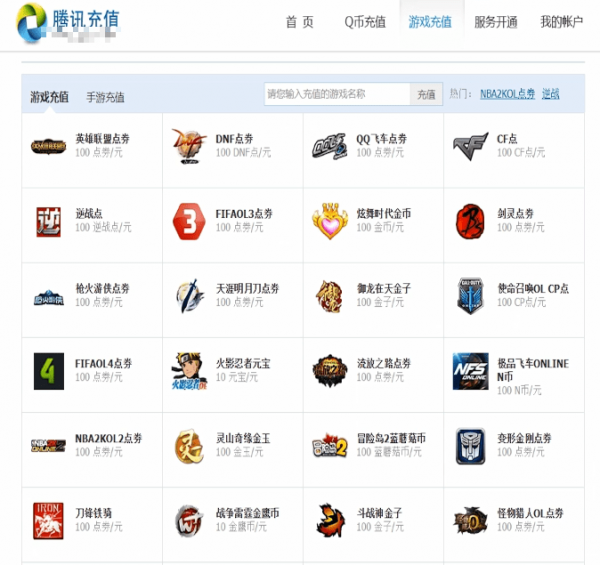600x565 pixels.
Task: Click the 腾讯充值 logo
Action: tap(68, 22)
